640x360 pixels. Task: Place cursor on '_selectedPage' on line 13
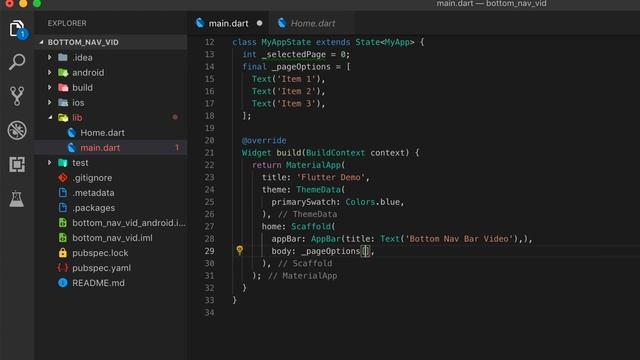coord(293,54)
